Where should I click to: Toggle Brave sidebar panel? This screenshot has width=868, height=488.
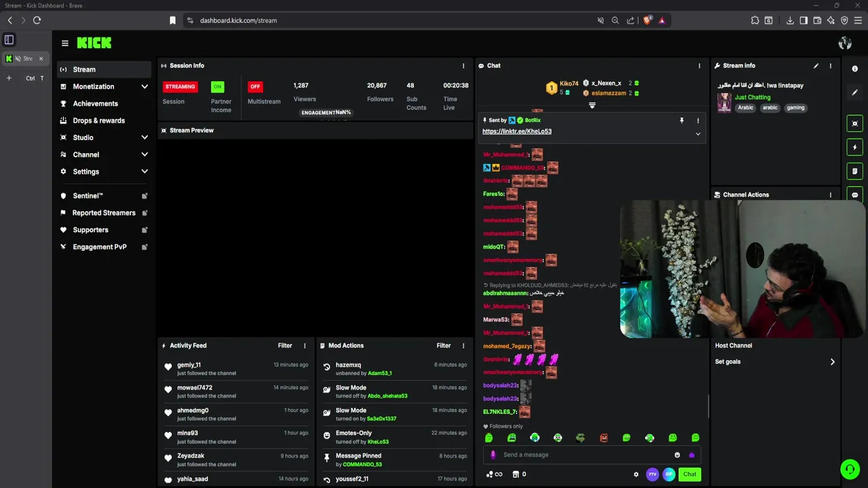point(804,20)
